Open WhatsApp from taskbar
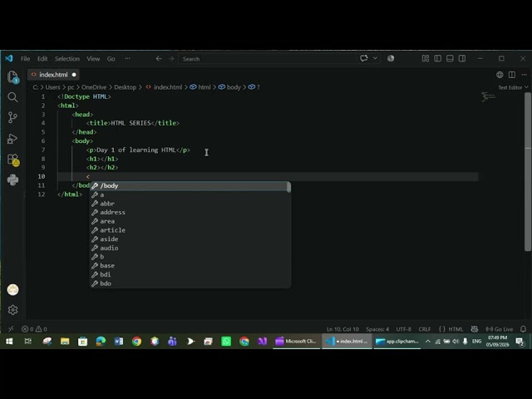This screenshot has width=532, height=399. click(226, 341)
